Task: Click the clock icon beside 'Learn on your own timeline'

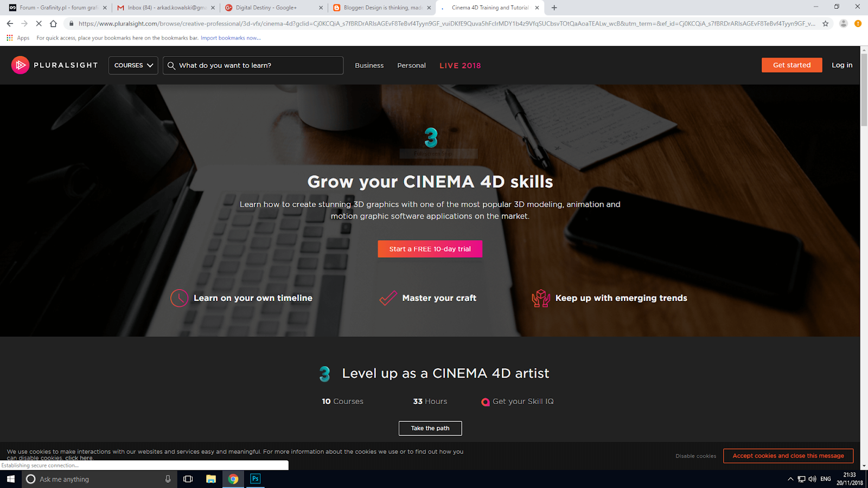Action: coord(180,298)
